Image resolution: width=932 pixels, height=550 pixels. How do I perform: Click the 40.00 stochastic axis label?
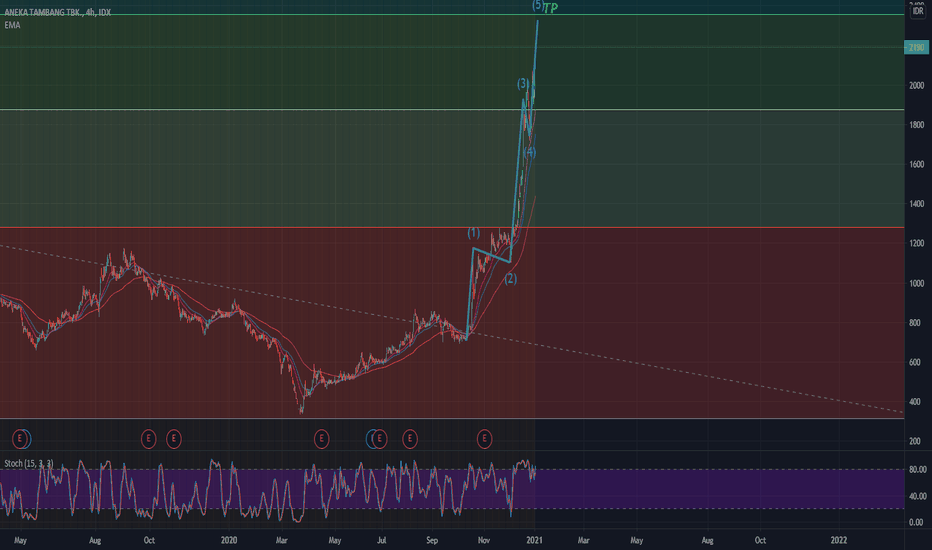(x=917, y=496)
